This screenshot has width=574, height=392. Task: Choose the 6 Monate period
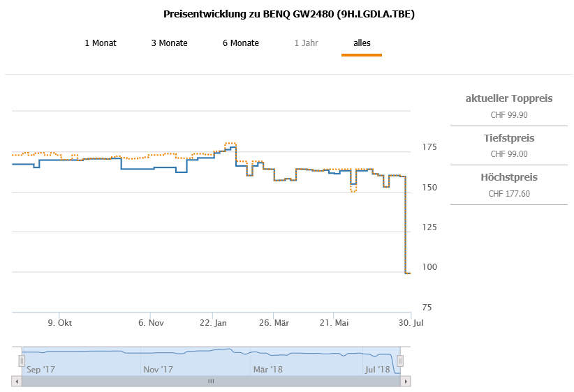[x=241, y=43]
